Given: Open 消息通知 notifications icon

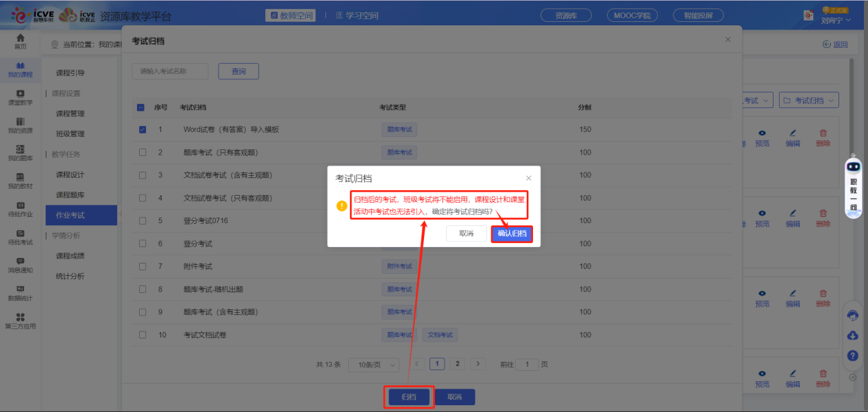Looking at the screenshot, I should pos(20,265).
